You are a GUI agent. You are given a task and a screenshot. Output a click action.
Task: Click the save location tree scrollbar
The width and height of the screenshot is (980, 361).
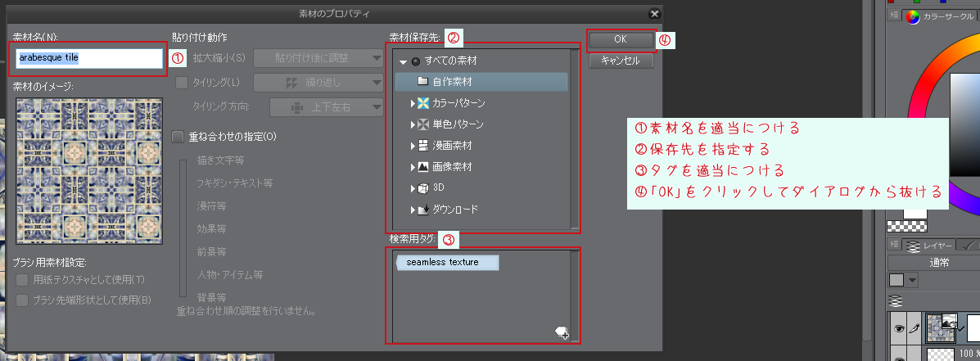[x=575, y=138]
